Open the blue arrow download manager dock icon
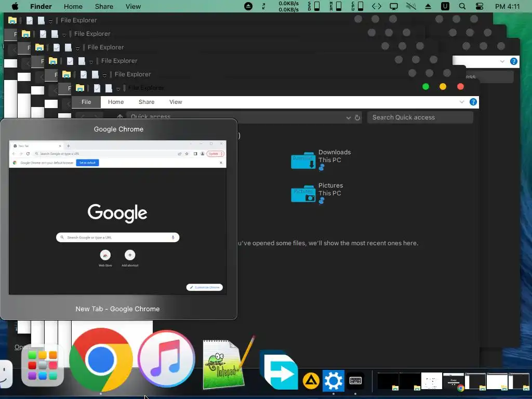532x399 pixels. [x=279, y=369]
